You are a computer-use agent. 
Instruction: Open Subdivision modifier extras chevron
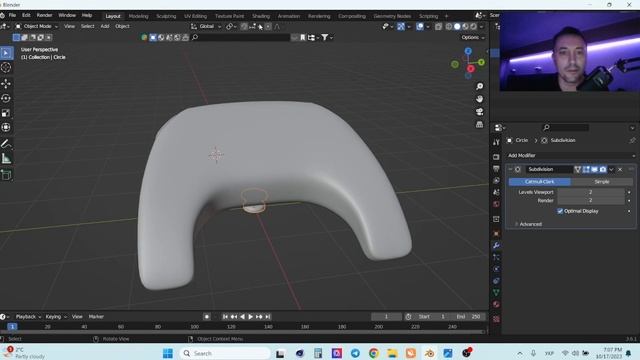point(611,169)
